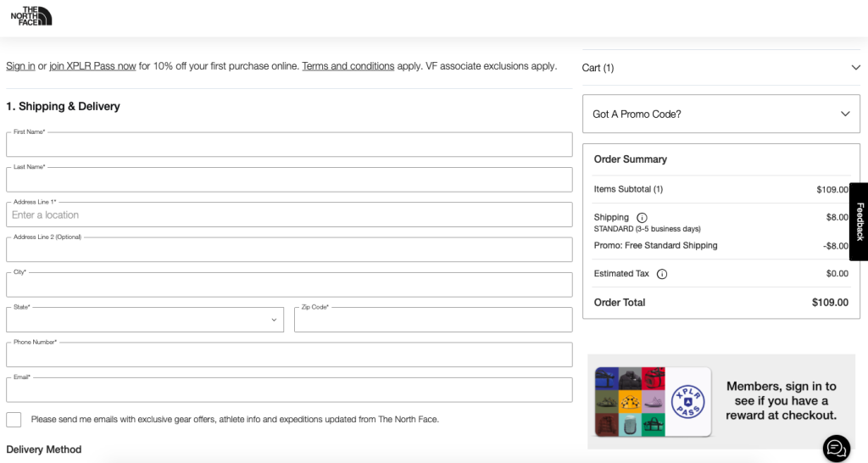Screen dimensions: 868x463
Task: Click The North Face logo
Action: pyautogui.click(x=31, y=15)
